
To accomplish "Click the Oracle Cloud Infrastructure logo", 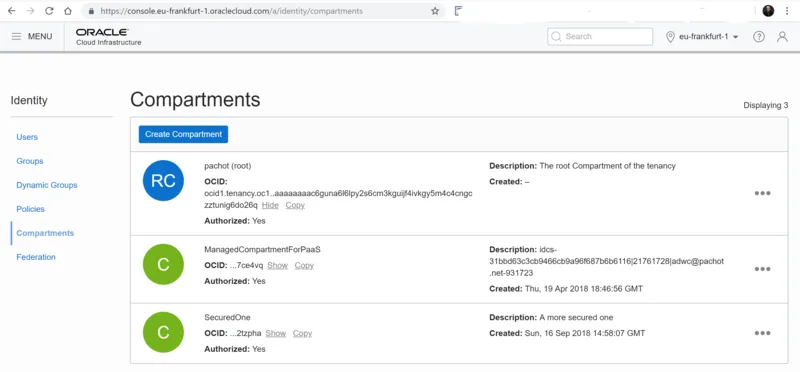I will [x=109, y=37].
